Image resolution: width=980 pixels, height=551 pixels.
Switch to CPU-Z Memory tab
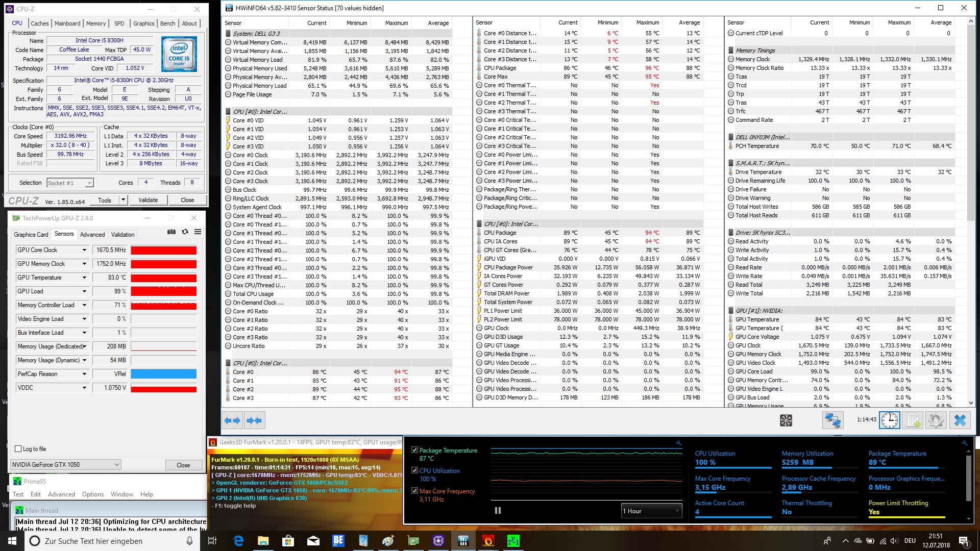click(x=96, y=23)
